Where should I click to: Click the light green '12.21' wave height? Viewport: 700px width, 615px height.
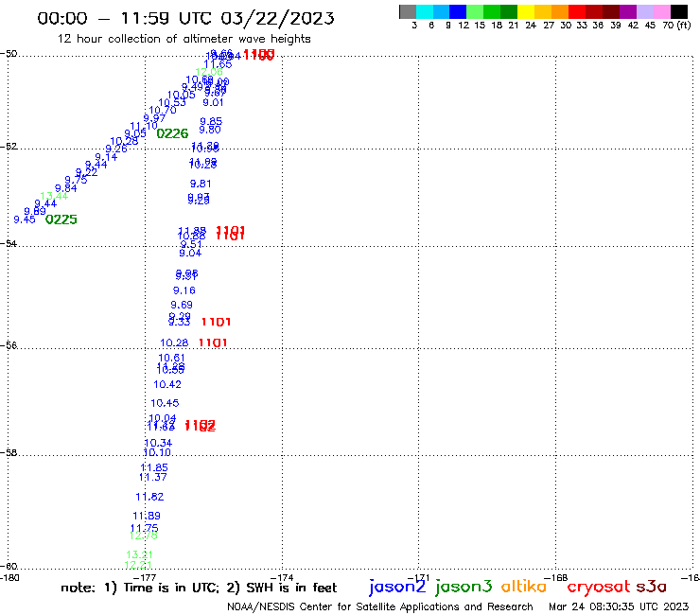coord(138,565)
